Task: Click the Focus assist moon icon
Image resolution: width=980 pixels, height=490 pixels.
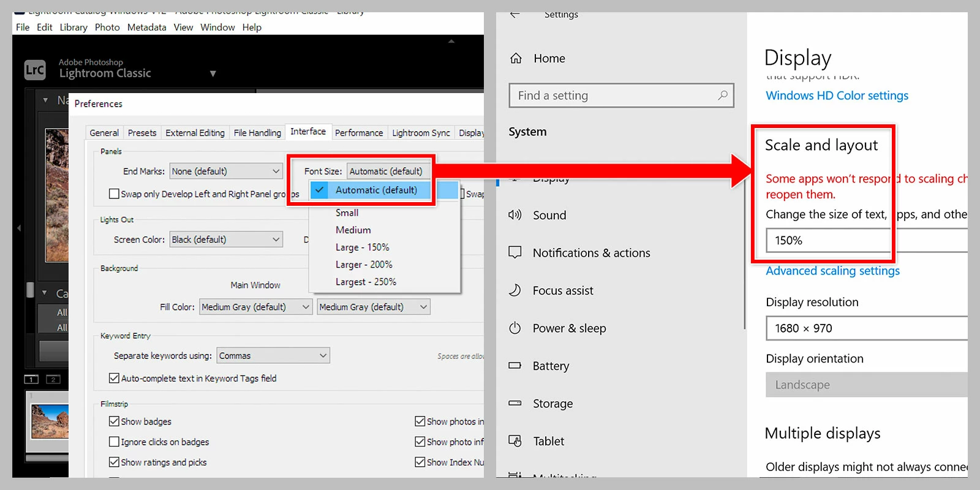Action: (x=515, y=290)
